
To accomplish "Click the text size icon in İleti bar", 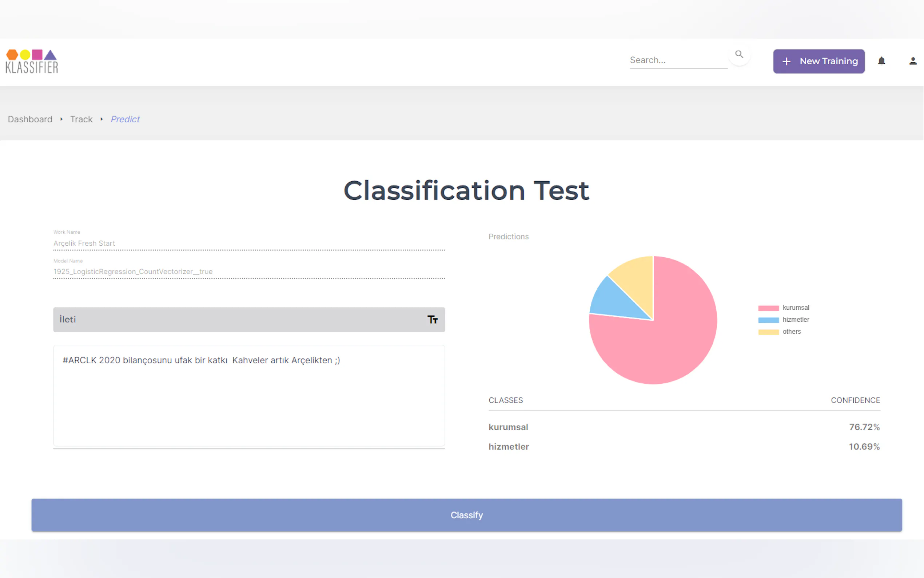I will click(433, 320).
